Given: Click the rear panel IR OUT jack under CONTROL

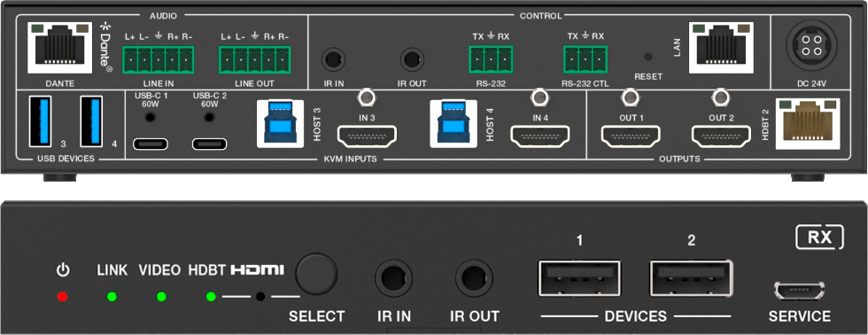Looking at the screenshot, I should [412, 58].
